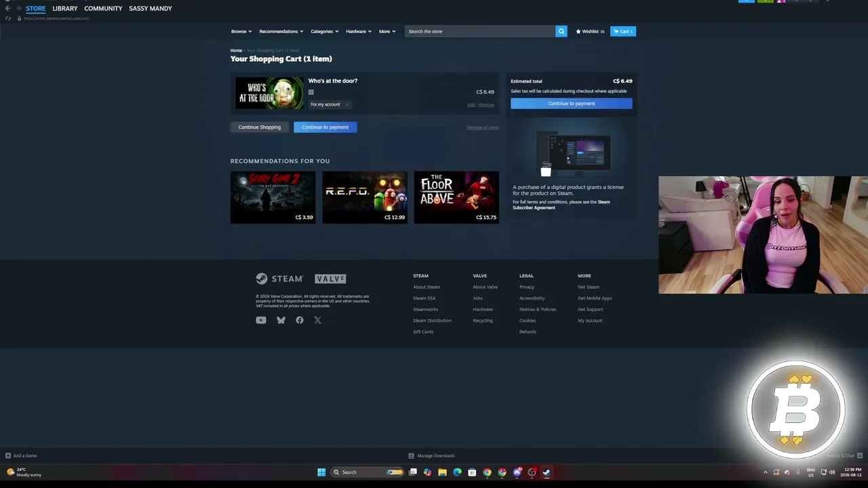Expand the Categories dropdown menu
The height and width of the screenshot is (488, 868).
(x=325, y=31)
